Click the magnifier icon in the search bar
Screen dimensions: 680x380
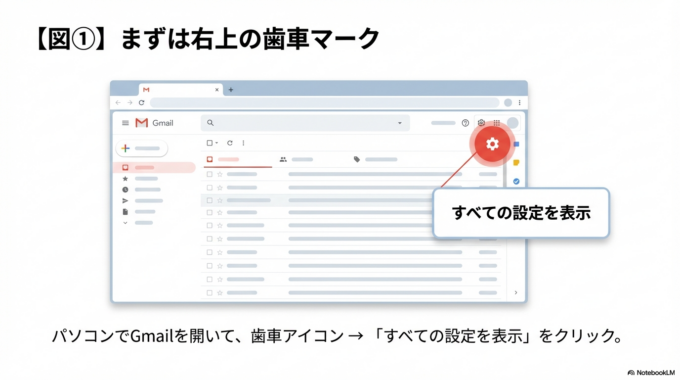(x=210, y=123)
